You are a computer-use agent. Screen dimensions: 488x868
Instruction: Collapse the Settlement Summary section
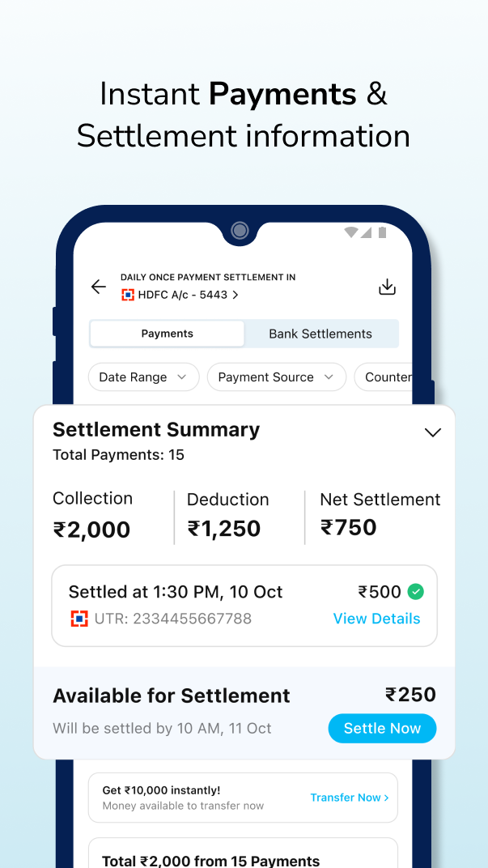(x=433, y=432)
